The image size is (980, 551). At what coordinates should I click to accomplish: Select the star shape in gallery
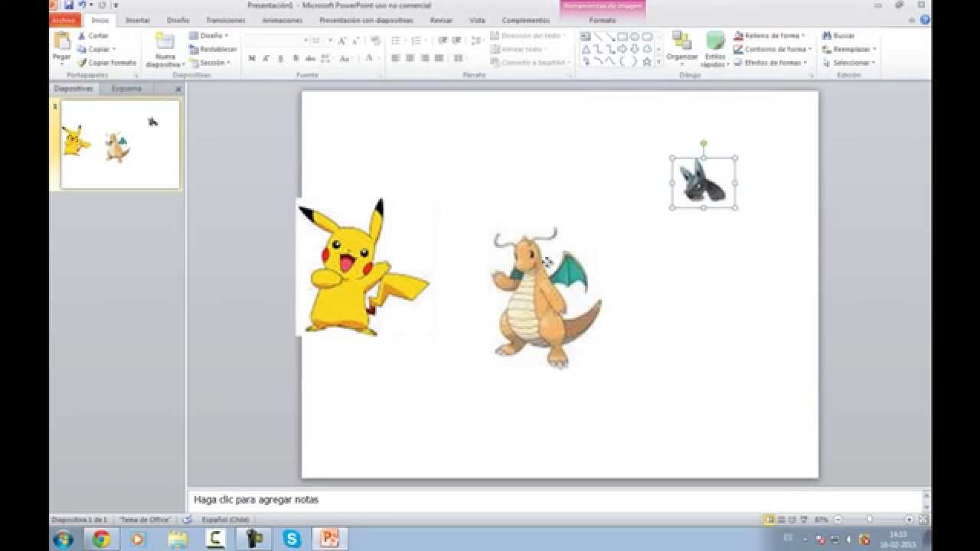[647, 61]
